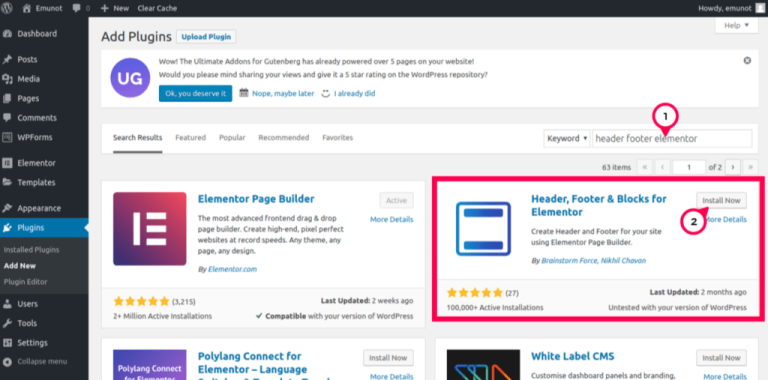Open Plugin Editor submenu item

tap(25, 282)
